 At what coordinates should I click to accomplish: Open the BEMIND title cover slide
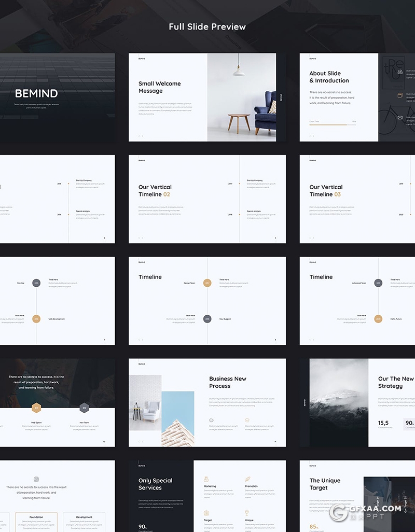coord(57,97)
